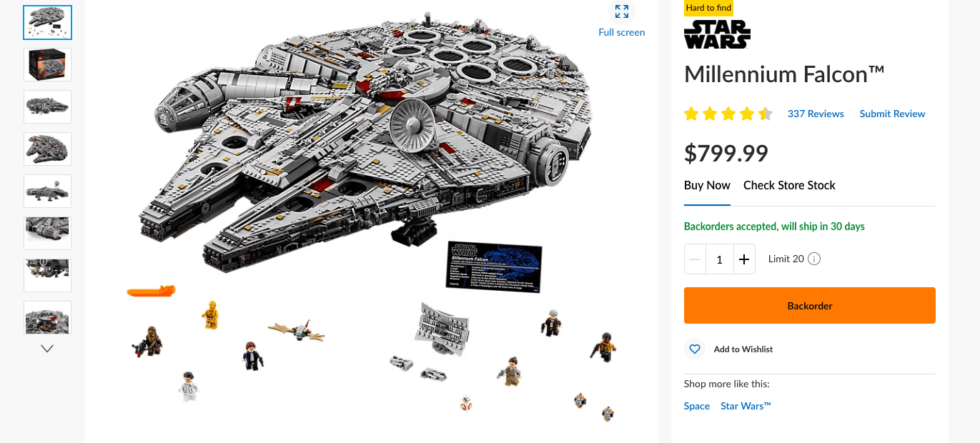Switch to Check Store Stock tab
The width and height of the screenshot is (980, 443).
click(789, 185)
